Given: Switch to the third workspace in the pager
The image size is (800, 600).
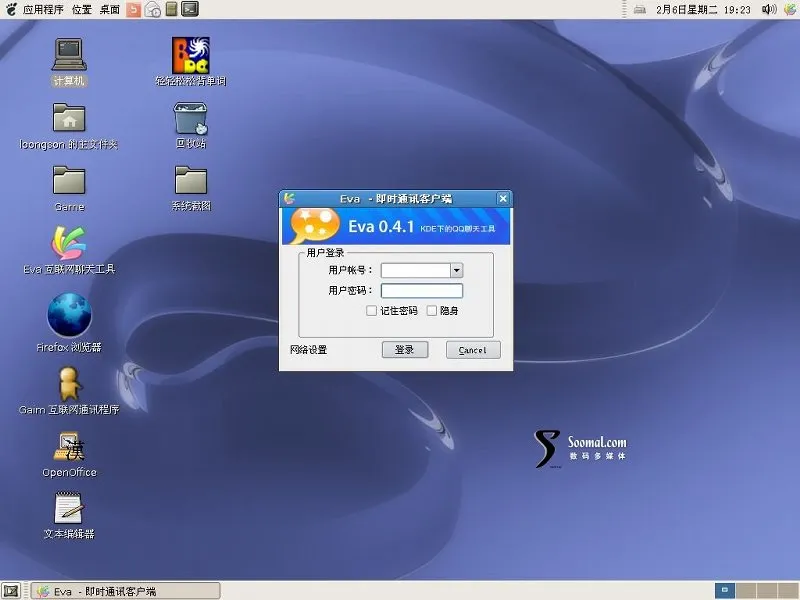Looking at the screenshot, I should [766, 591].
